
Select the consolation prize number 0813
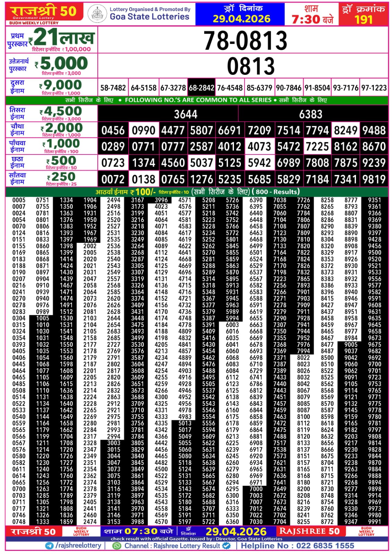[251, 66]
